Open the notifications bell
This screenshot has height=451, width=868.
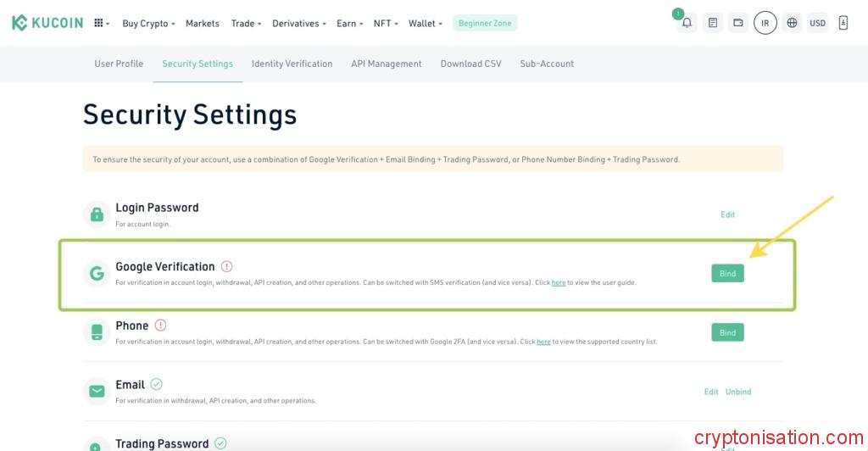(x=687, y=23)
